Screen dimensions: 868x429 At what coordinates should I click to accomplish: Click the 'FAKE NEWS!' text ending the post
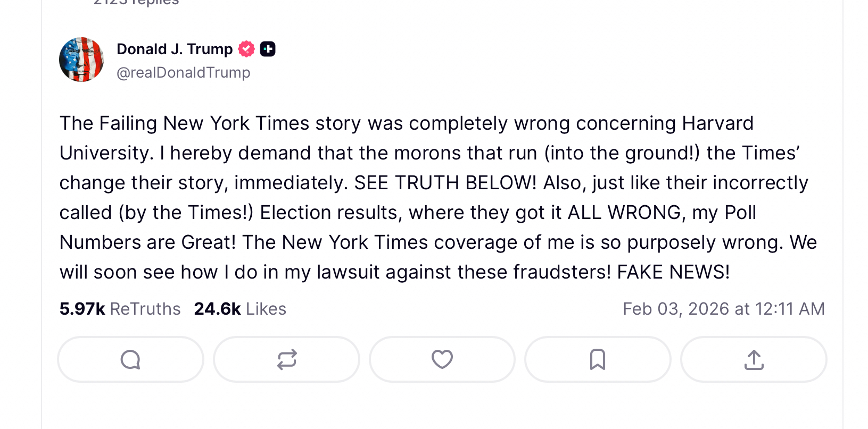(673, 272)
